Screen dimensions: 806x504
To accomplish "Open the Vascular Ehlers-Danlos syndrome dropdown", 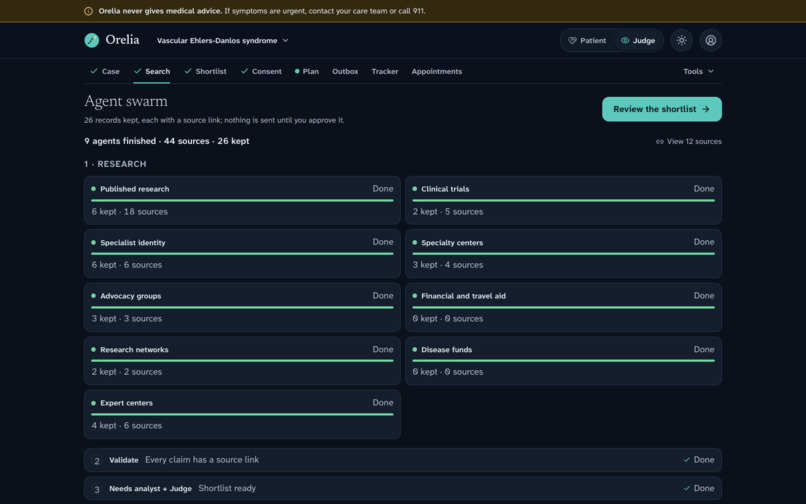I will (x=223, y=40).
